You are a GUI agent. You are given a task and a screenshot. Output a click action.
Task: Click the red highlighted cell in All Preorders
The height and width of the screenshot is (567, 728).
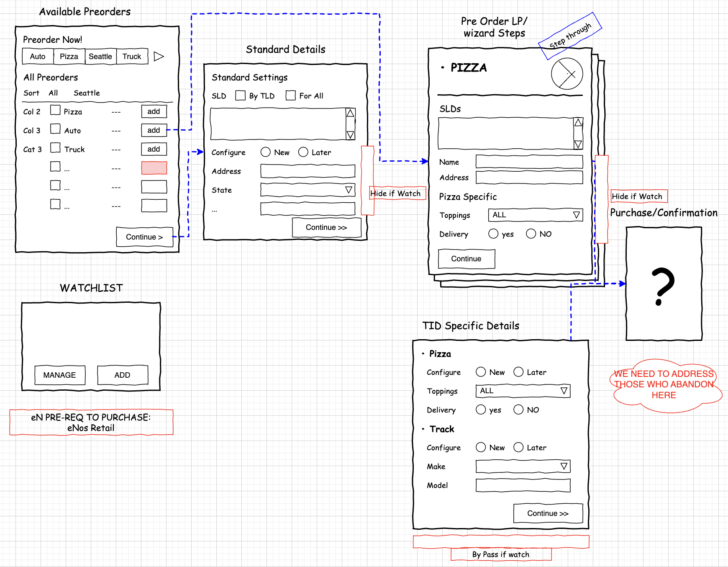[x=154, y=168]
